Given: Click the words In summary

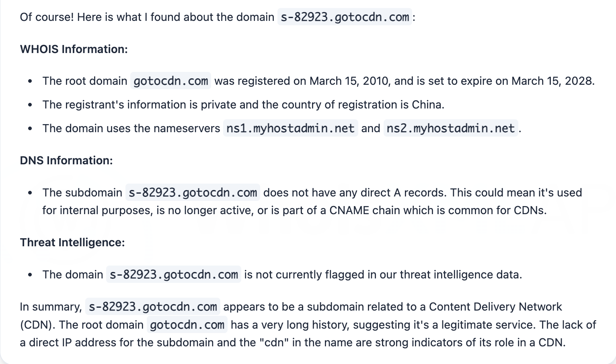Looking at the screenshot, I should [51, 307].
